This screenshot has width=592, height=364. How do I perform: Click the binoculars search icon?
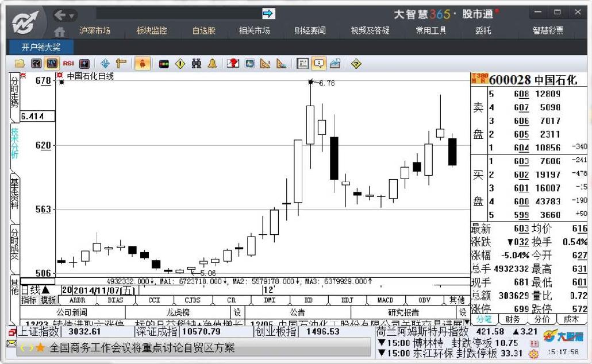(x=196, y=64)
